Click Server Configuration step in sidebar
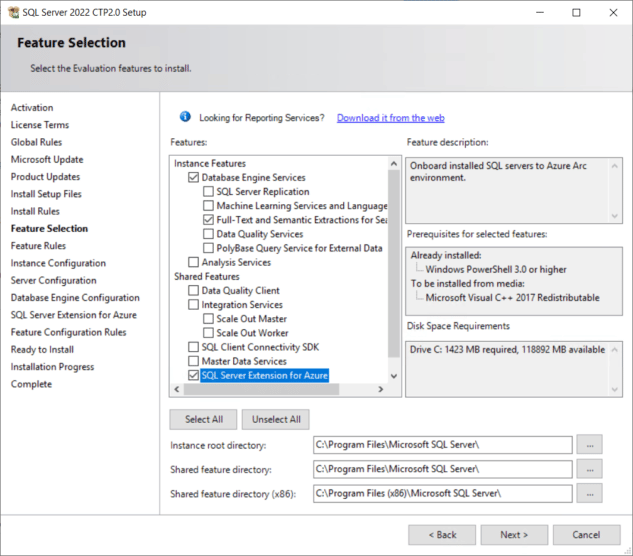The width and height of the screenshot is (633, 556). 53,281
